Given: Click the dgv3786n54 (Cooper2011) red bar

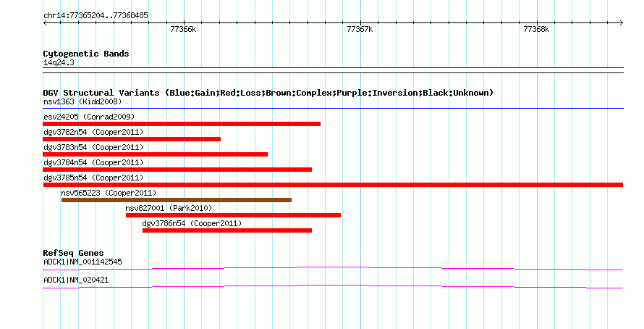Looking at the screenshot, I should click(227, 230).
